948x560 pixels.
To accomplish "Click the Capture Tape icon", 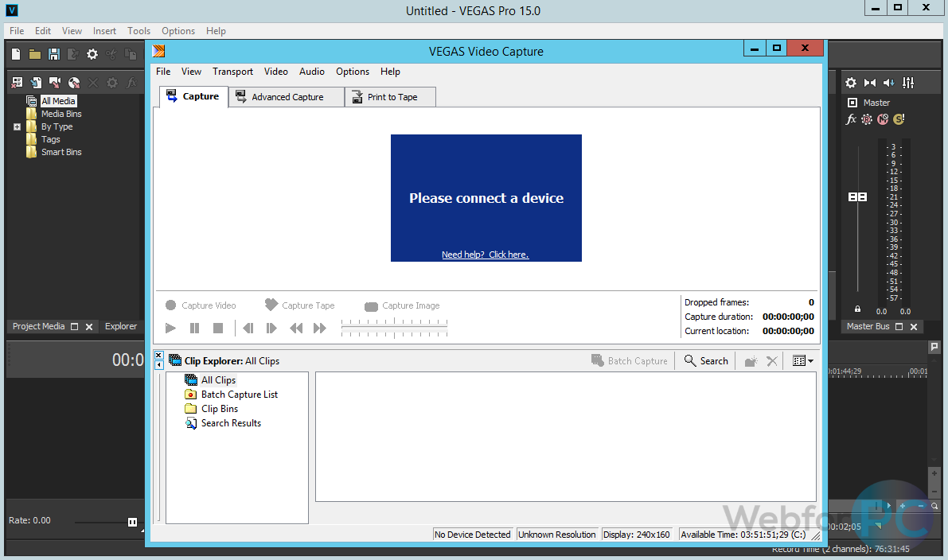I will [x=271, y=305].
